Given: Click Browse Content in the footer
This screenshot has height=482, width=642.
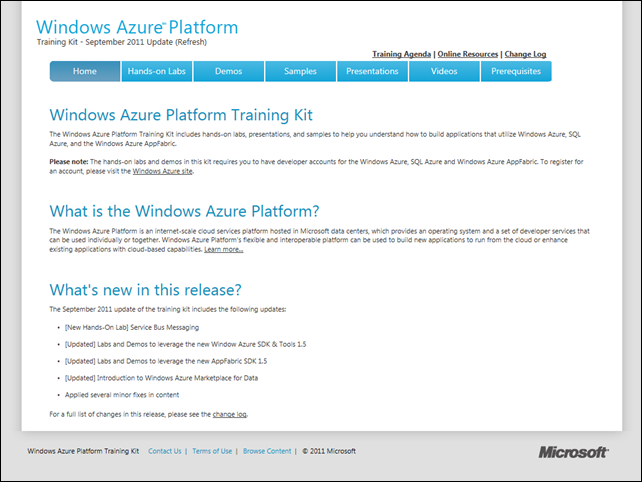Looking at the screenshot, I should (x=267, y=451).
